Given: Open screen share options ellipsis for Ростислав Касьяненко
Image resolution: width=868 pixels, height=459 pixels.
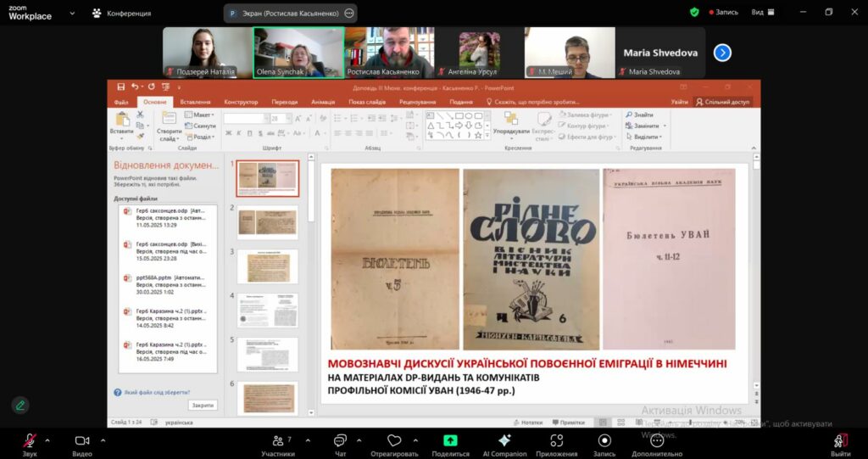Looking at the screenshot, I should tap(348, 14).
